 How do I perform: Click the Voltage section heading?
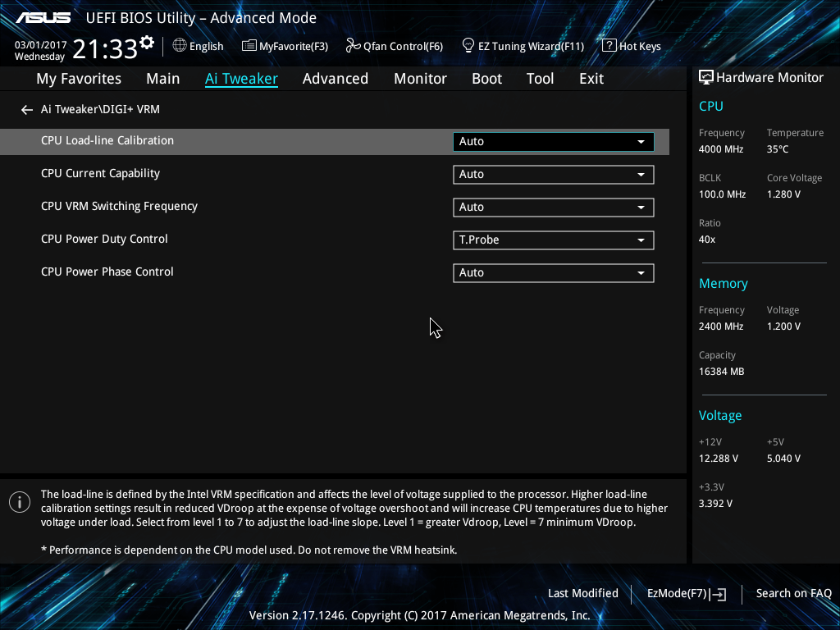click(x=720, y=416)
